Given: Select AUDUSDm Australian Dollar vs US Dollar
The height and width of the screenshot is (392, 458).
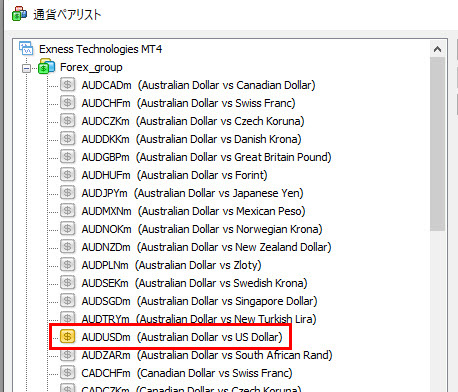Looking at the screenshot, I should click(182, 337).
